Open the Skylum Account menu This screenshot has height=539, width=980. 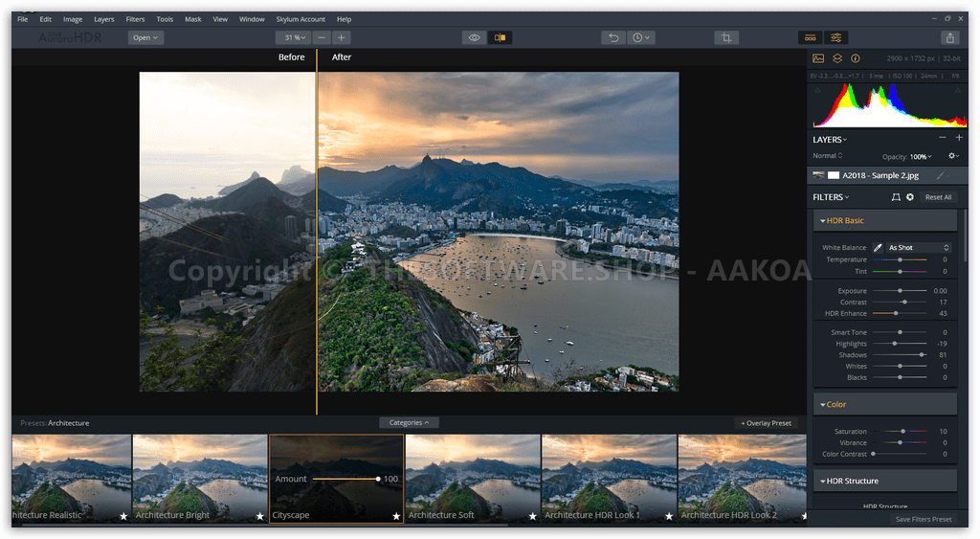(301, 19)
